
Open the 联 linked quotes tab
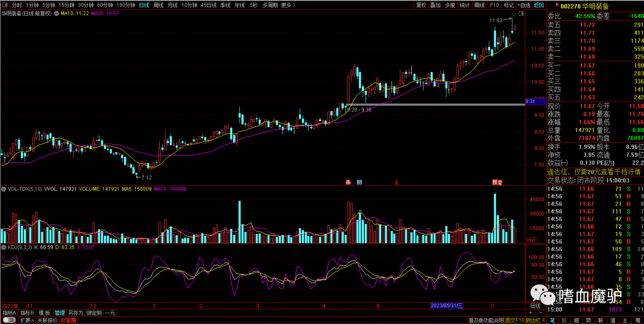pos(601,320)
